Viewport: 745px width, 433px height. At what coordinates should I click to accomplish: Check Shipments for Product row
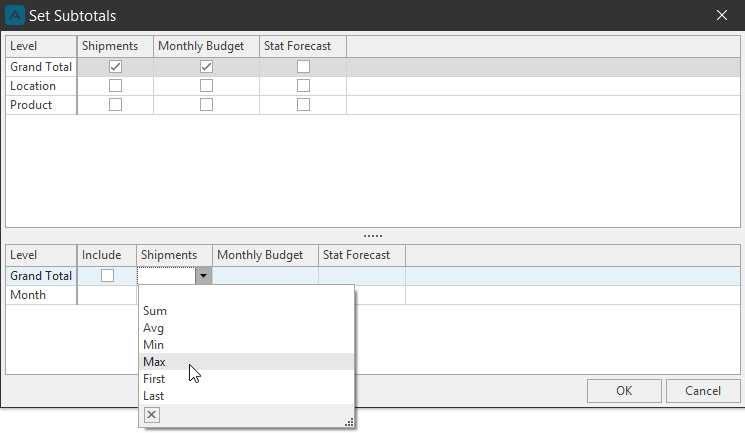pyautogui.click(x=115, y=105)
